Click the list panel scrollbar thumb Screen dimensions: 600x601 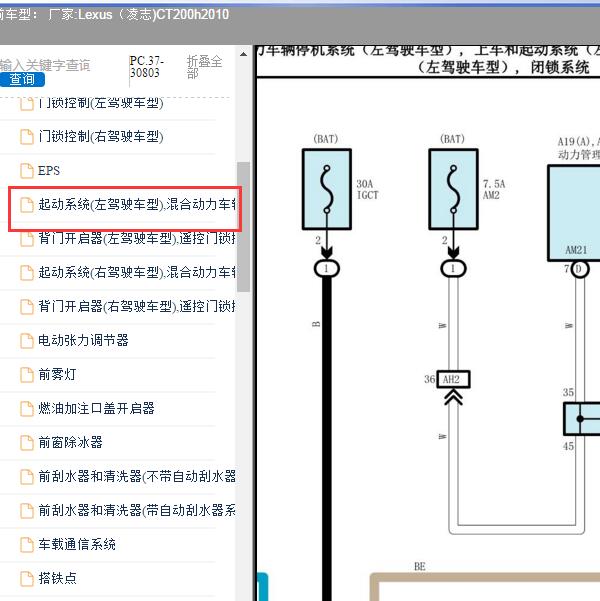[243, 227]
